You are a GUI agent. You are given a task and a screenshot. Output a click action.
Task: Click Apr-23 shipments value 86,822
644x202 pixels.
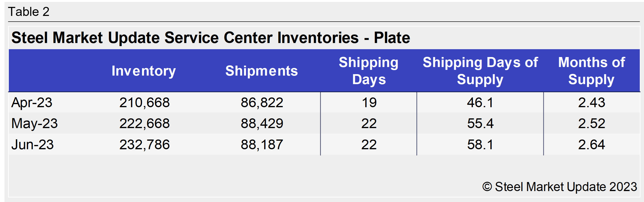pyautogui.click(x=262, y=103)
